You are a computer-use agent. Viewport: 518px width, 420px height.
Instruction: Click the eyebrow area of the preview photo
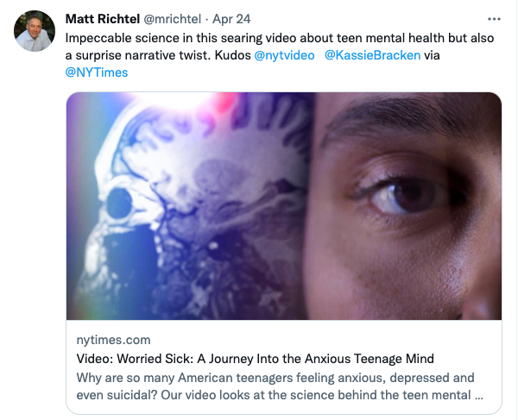point(396,117)
